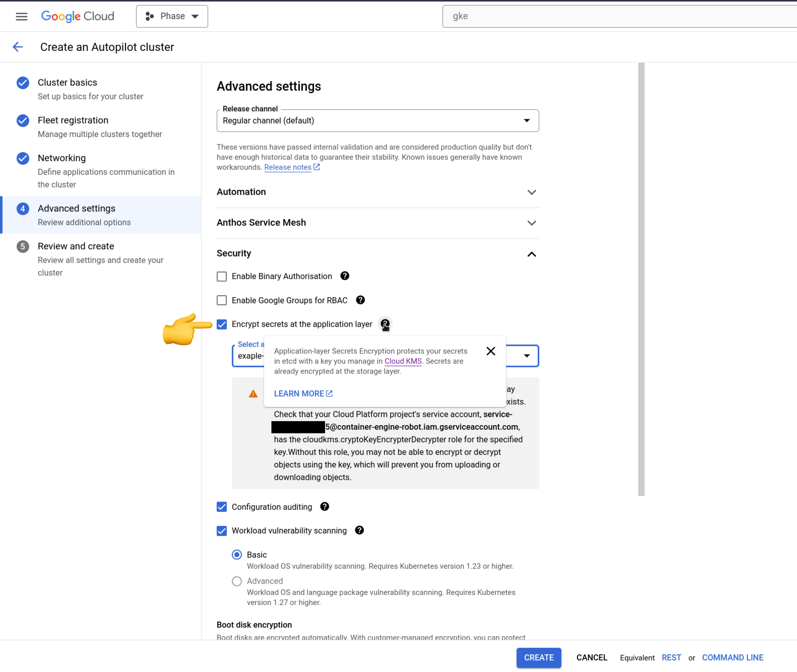Uncheck Encrypt secrets at application layer
Viewport: 797px width, 672px height.
click(221, 324)
